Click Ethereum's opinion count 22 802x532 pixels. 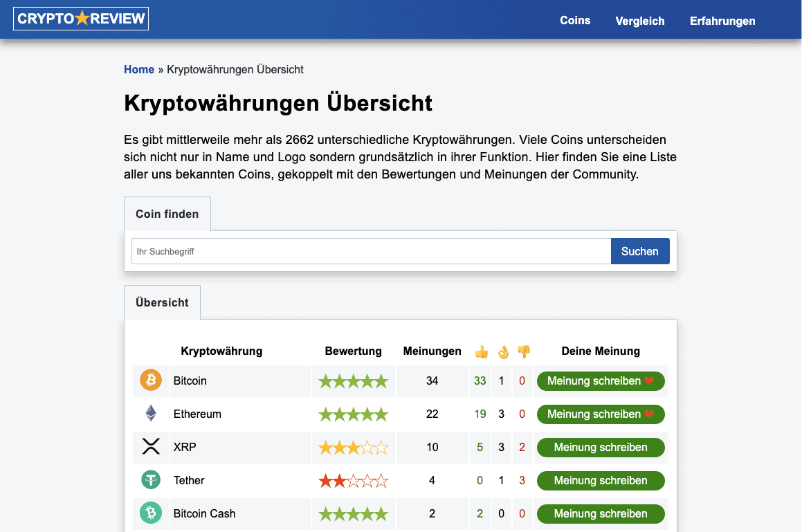pos(432,414)
